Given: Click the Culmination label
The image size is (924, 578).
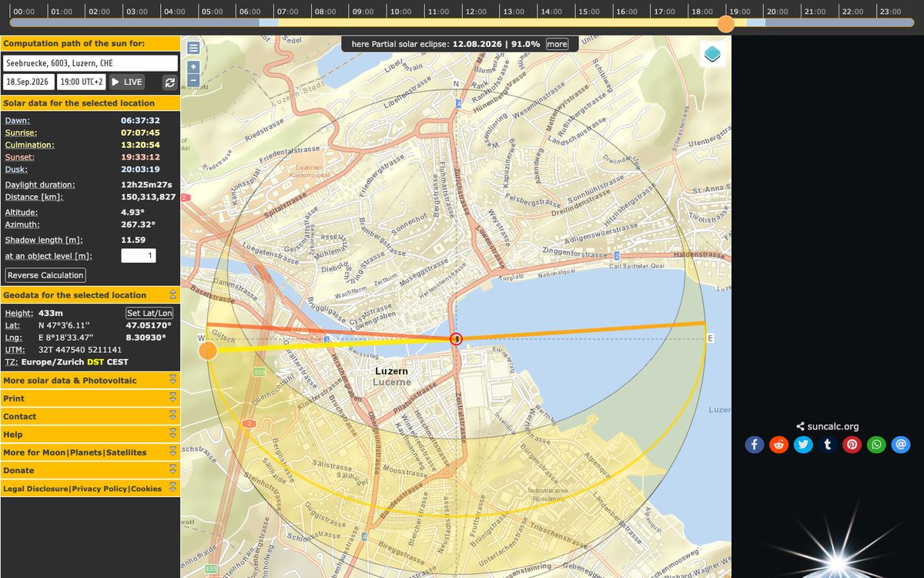Looking at the screenshot, I should click(29, 145).
